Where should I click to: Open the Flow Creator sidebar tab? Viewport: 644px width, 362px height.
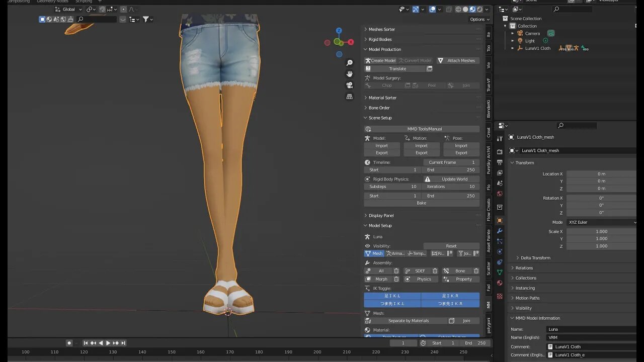click(x=489, y=210)
